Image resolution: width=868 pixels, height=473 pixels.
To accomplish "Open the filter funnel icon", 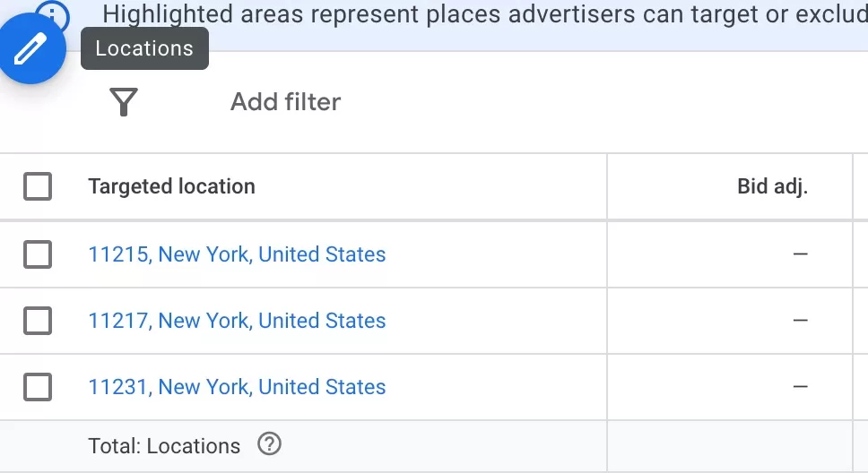I will 124,102.
